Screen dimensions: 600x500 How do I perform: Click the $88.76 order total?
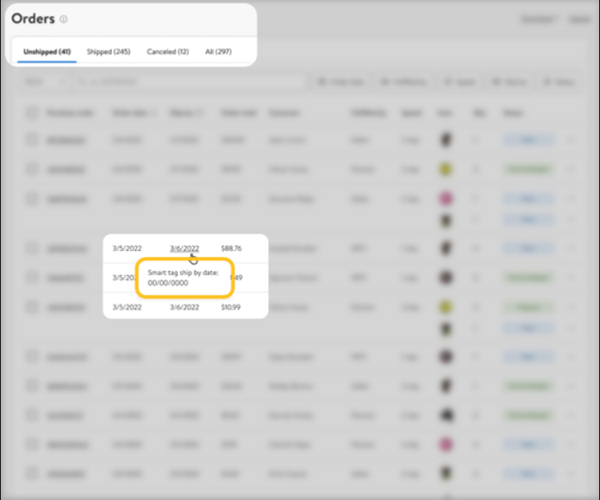(x=233, y=248)
